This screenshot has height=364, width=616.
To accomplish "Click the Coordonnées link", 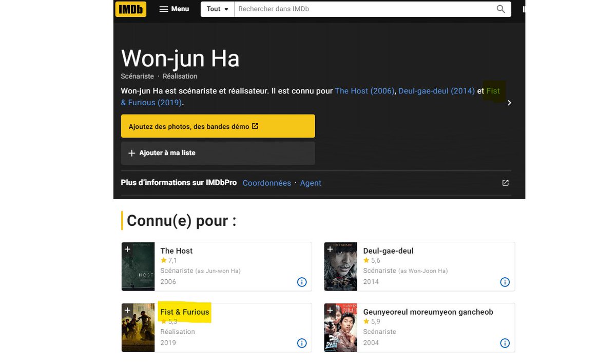I will point(266,182).
